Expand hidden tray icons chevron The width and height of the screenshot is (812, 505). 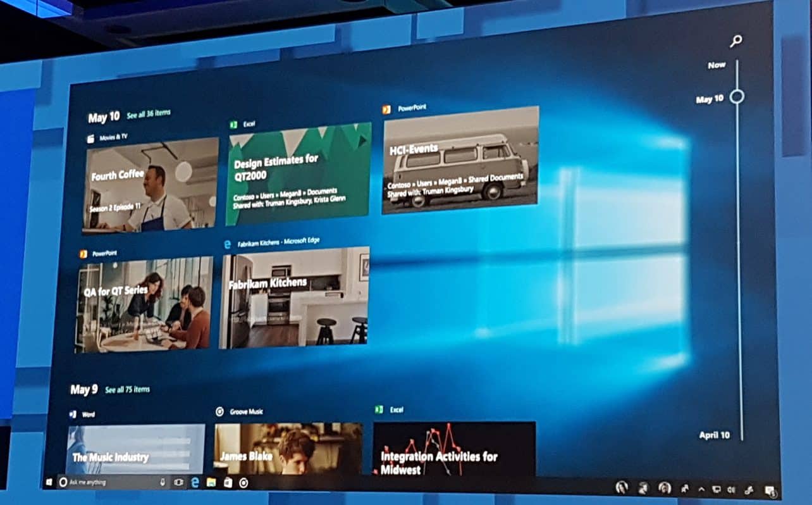click(x=701, y=489)
